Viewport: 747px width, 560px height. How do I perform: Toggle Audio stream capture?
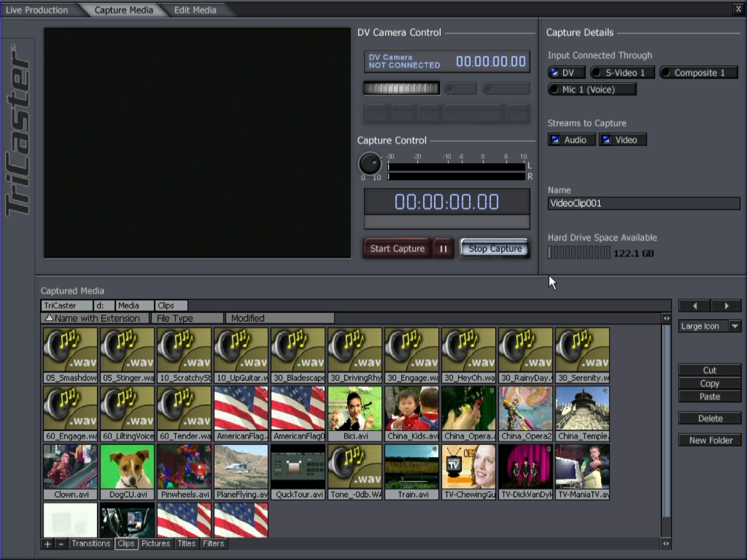[x=572, y=139]
